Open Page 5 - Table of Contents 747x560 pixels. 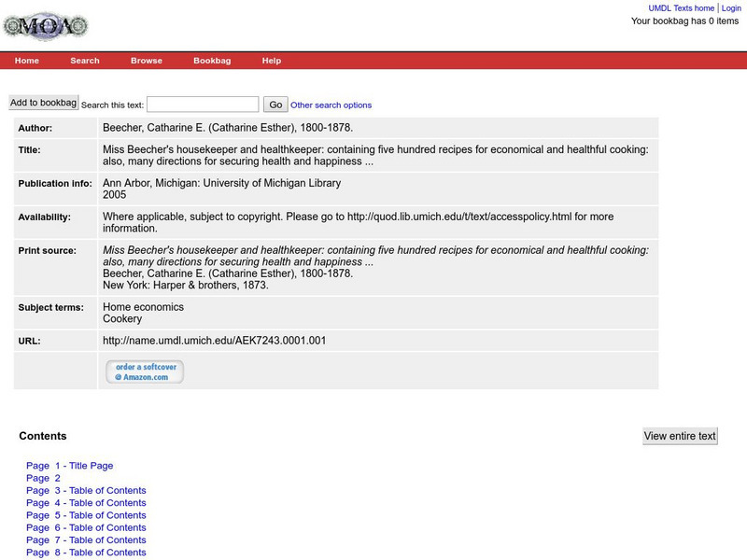[86, 515]
